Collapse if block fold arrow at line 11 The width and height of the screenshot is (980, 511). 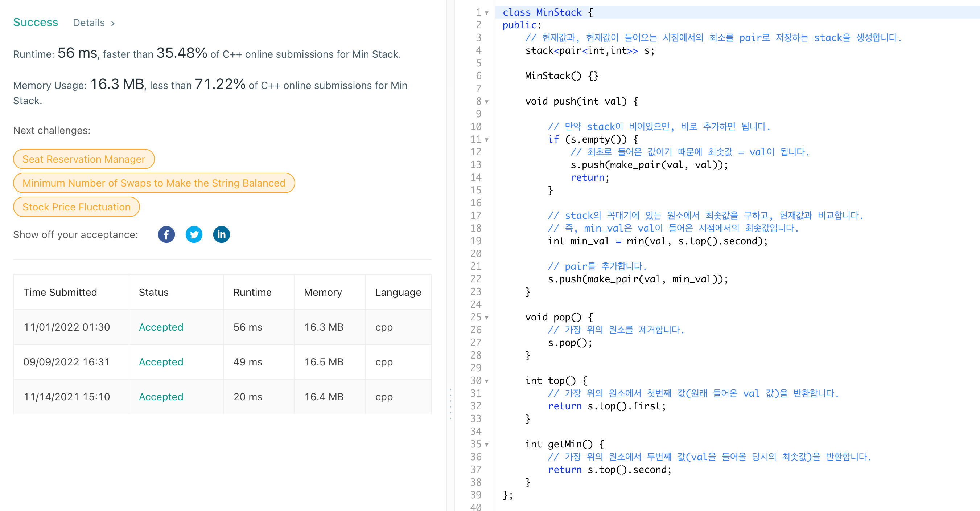pos(487,140)
